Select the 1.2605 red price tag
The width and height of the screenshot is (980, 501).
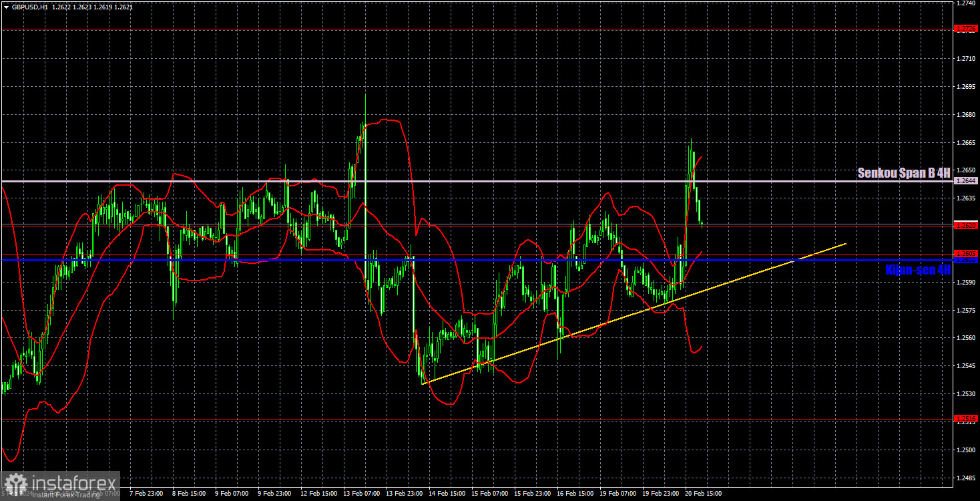click(967, 254)
